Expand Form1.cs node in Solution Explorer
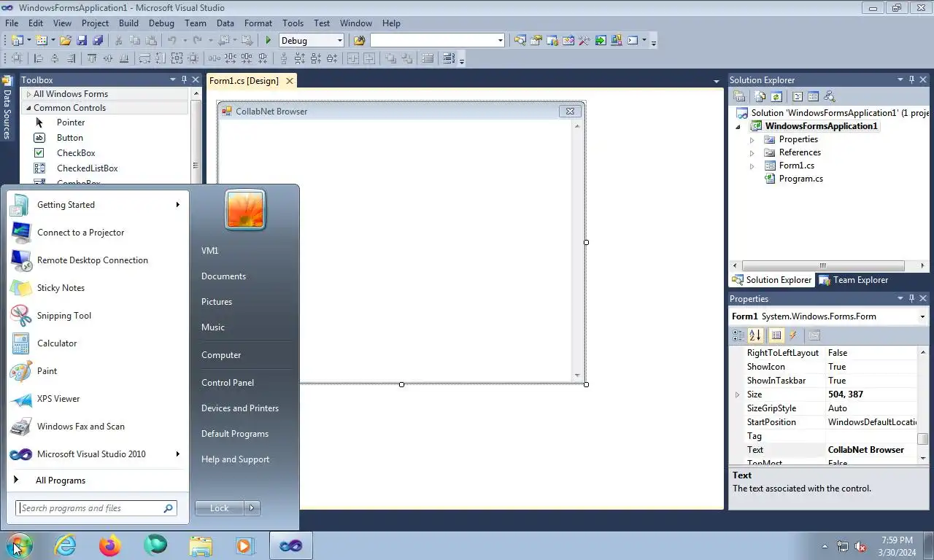The height and width of the screenshot is (560, 934). [x=752, y=166]
